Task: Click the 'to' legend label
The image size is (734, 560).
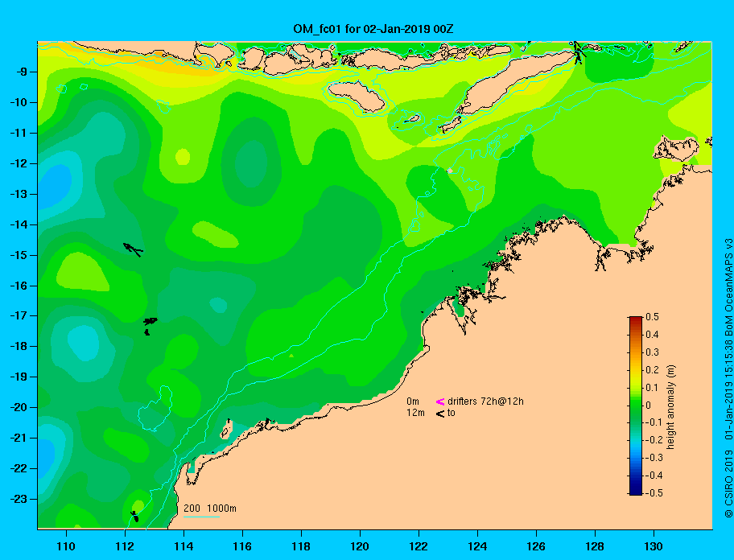Action: click(x=452, y=413)
